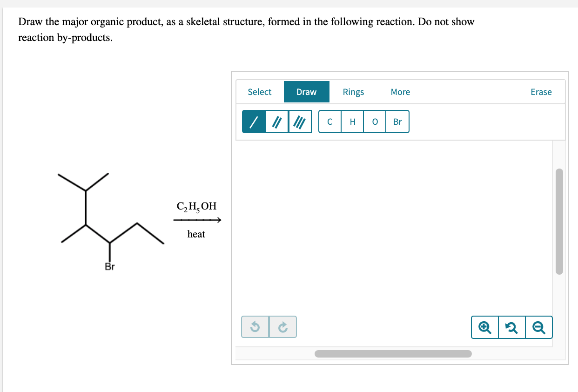Click the Select button
The height and width of the screenshot is (392, 578).
click(x=259, y=92)
